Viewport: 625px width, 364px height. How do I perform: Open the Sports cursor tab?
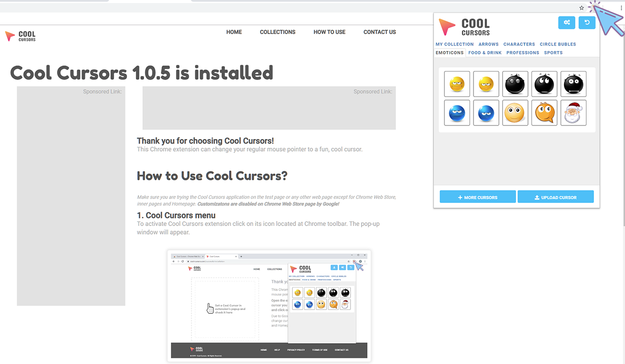tap(553, 52)
